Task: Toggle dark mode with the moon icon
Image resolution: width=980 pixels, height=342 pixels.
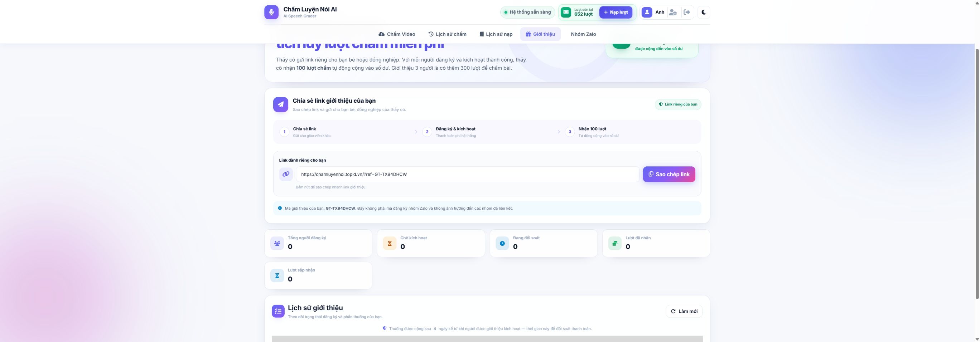Action: (704, 12)
